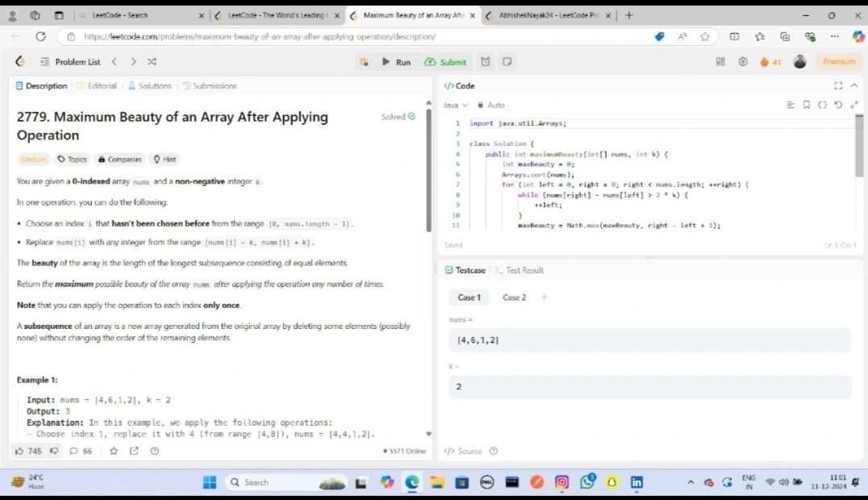Click the LeetCode logo icon
The height and width of the screenshot is (500, 868).
(20, 61)
